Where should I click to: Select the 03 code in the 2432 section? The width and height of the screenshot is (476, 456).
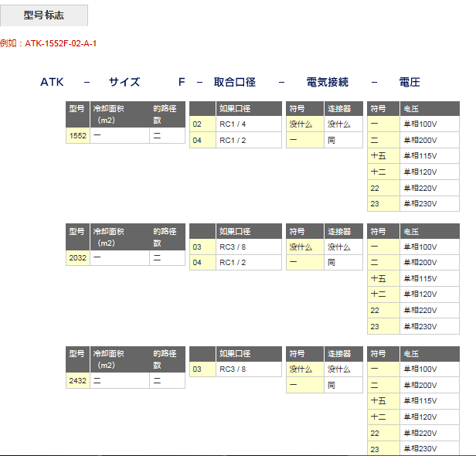[x=202, y=369]
